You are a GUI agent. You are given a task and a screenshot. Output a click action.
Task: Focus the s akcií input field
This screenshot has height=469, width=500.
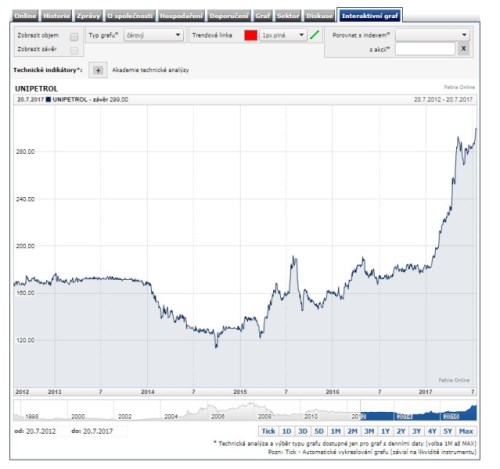[x=425, y=49]
